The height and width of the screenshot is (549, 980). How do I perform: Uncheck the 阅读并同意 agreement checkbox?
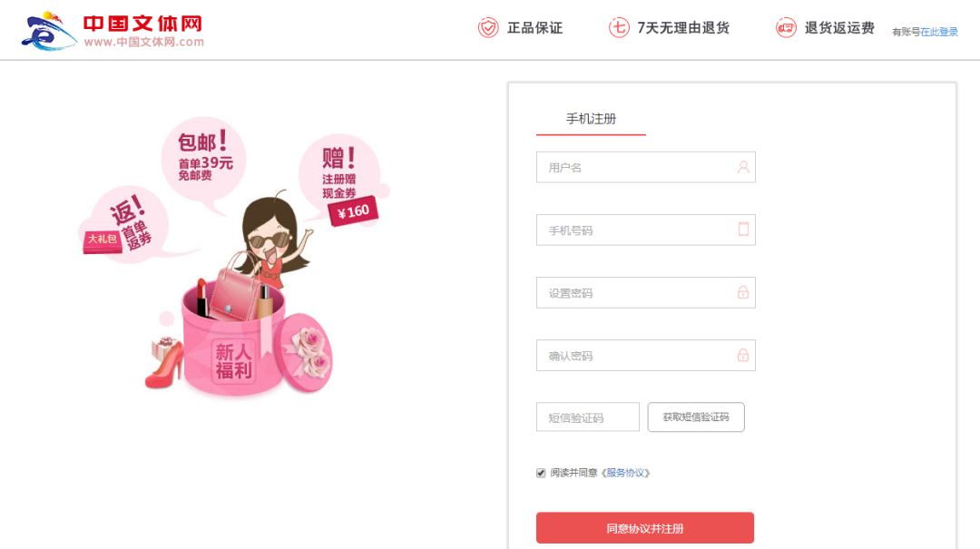point(541,473)
